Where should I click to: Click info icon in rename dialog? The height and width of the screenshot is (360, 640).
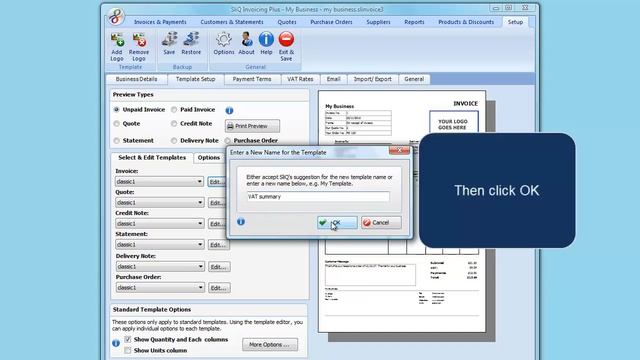pyautogui.click(x=241, y=222)
